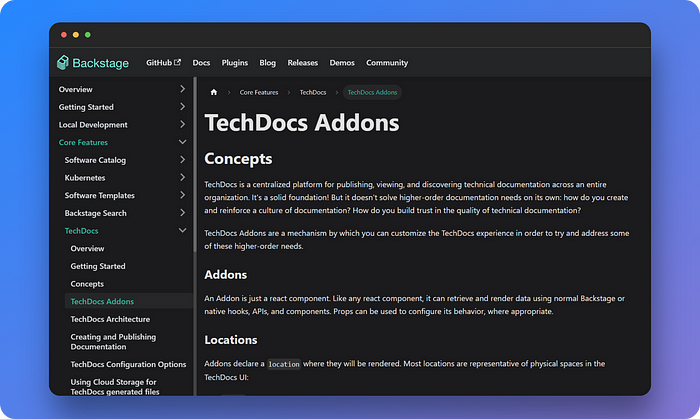Open Creating and Publishing Documentation
Screen dimensions: 700x419
(x=113, y=342)
